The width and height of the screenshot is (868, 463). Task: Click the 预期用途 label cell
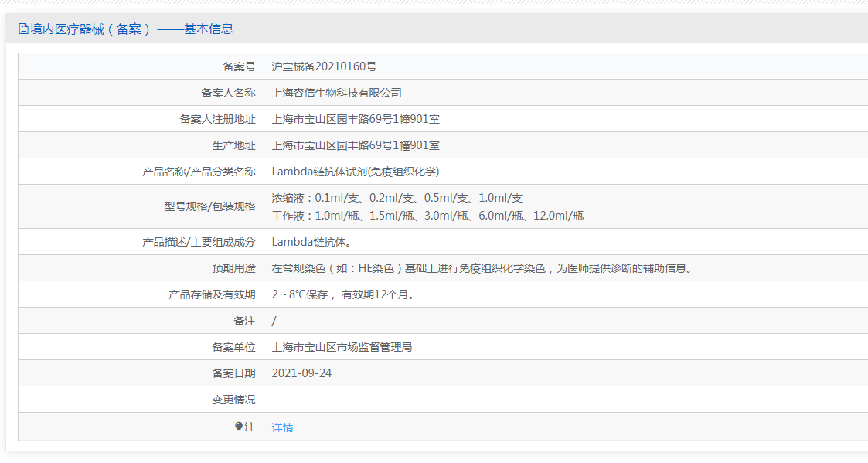pyautogui.click(x=141, y=268)
